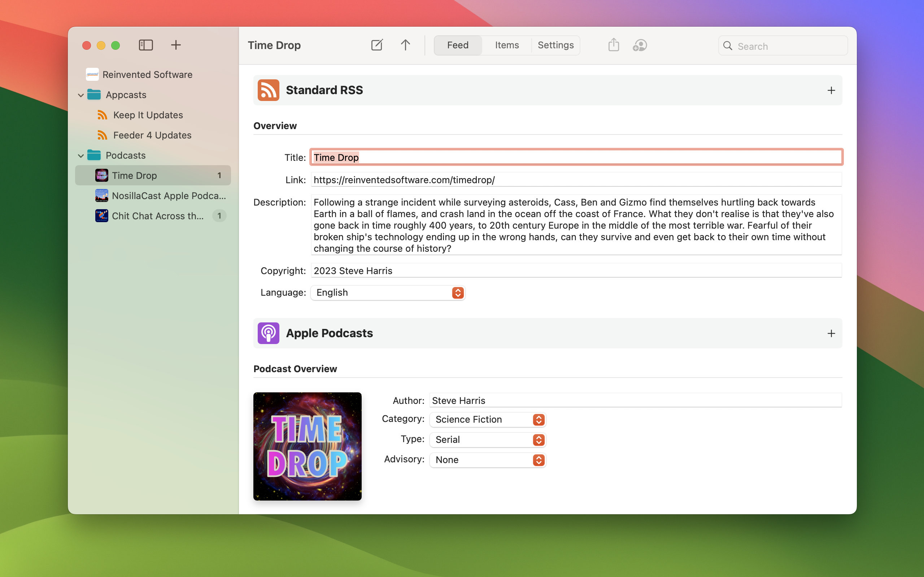Image resolution: width=924 pixels, height=577 pixels.
Task: Expand the Standard RSS section plus button
Action: pos(831,91)
